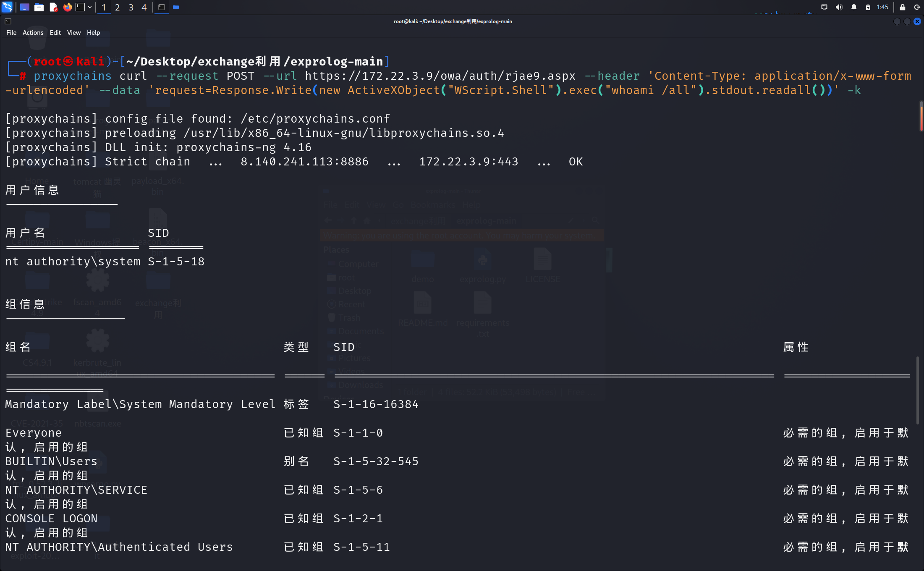Open the notifications bell
924x571 pixels.
pyautogui.click(x=854, y=7)
